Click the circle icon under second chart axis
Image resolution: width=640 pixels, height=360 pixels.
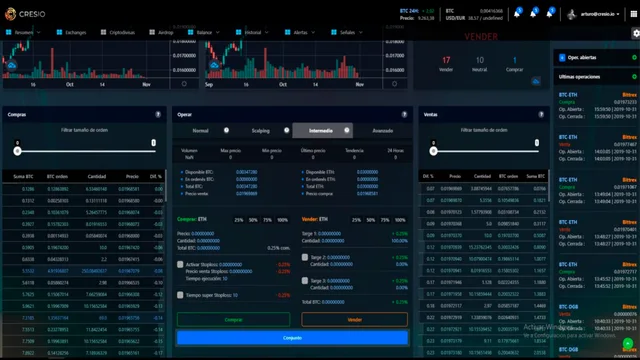pyautogui.click(x=394, y=84)
